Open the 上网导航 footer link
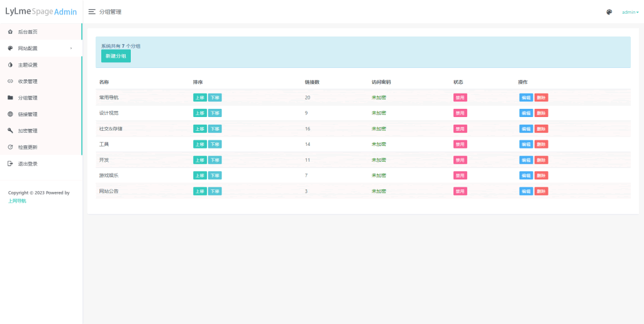This screenshot has height=324, width=644. pyautogui.click(x=17, y=201)
